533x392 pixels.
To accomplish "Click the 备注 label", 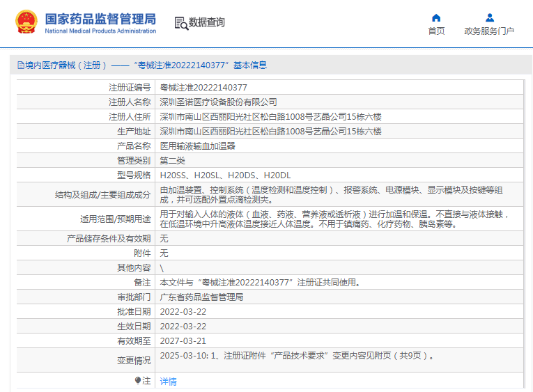I will (142, 283).
